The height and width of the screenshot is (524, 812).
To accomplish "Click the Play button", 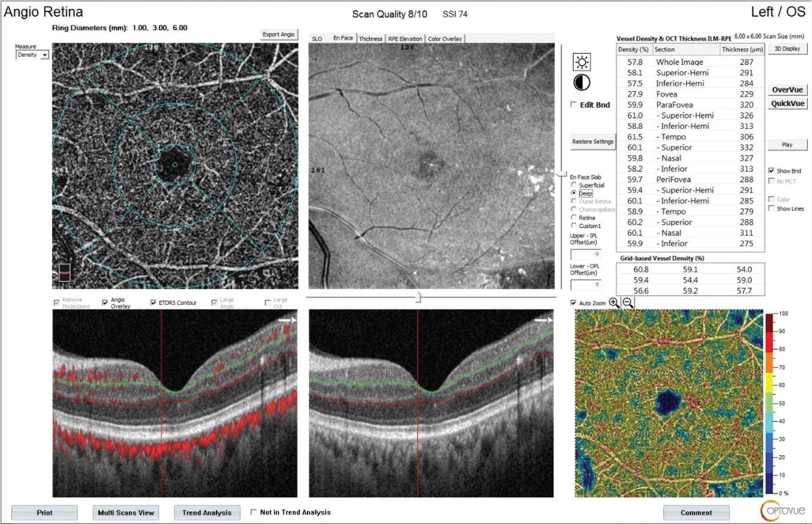I will point(787,145).
